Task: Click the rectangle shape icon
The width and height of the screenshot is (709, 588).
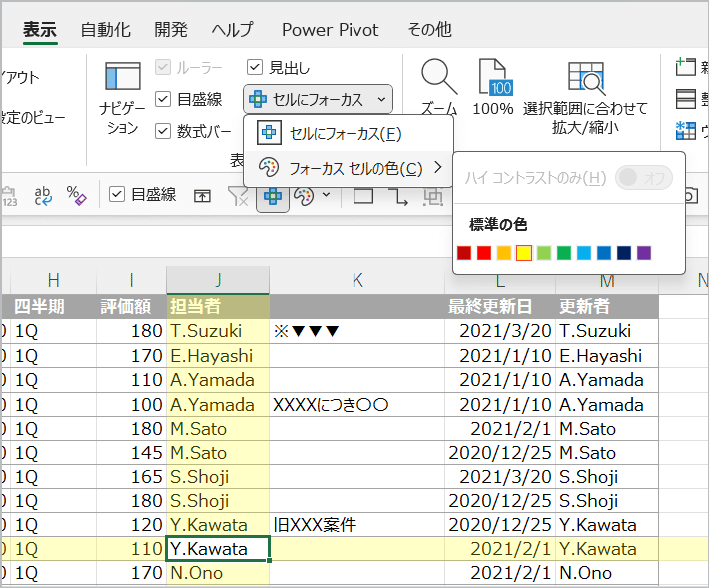Action: point(363,196)
